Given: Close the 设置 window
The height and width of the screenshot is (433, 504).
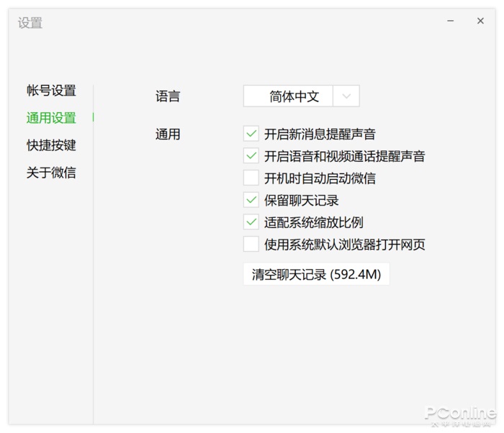Looking at the screenshot, I should pos(480,21).
